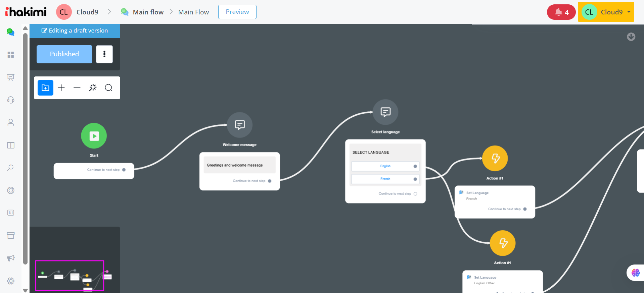Image resolution: width=644 pixels, height=293 pixels.
Task: Click the add folder toolbar button
Action: click(45, 88)
